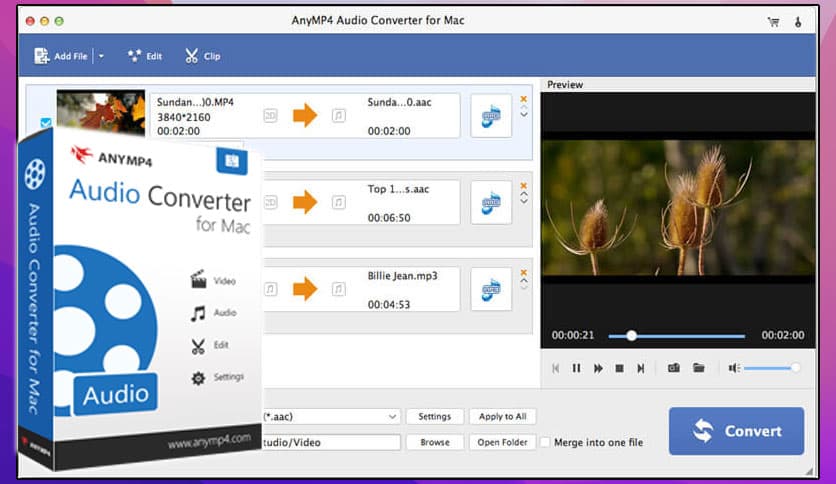The image size is (836, 484).
Task: Toggle the checkbox for Sundan MP4 file
Action: tap(46, 123)
